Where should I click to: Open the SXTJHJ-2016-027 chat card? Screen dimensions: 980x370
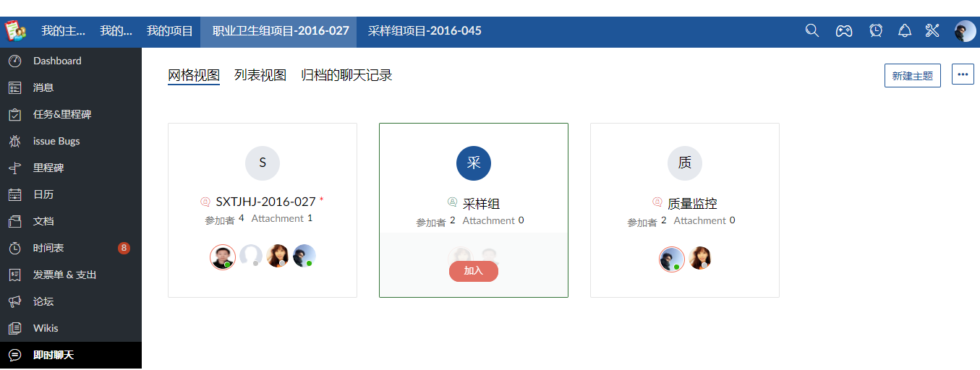coord(263,210)
